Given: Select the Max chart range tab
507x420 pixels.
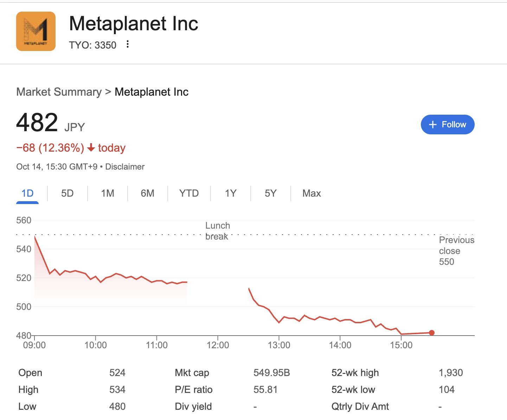Looking at the screenshot, I should coord(312,193).
